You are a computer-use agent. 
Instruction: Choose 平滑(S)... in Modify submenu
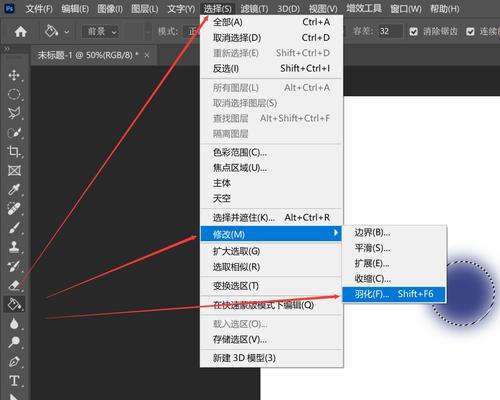(394, 248)
